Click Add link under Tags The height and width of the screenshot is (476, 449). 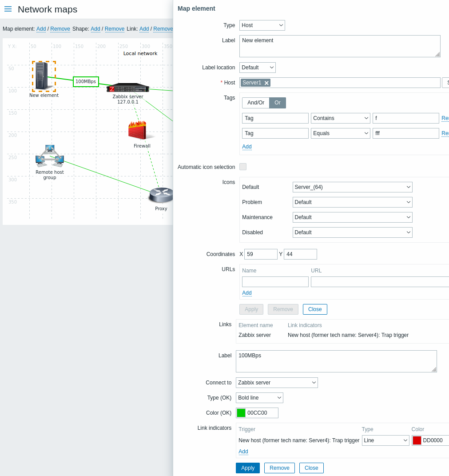247,147
